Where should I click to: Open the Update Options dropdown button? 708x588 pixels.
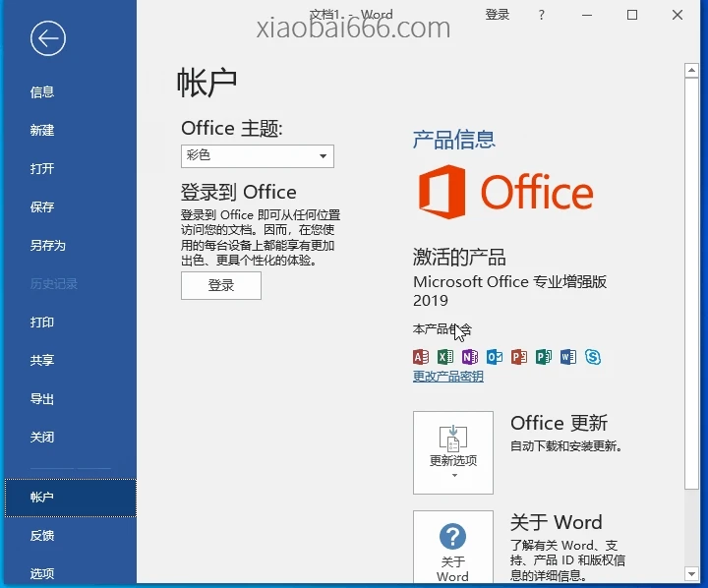click(453, 452)
